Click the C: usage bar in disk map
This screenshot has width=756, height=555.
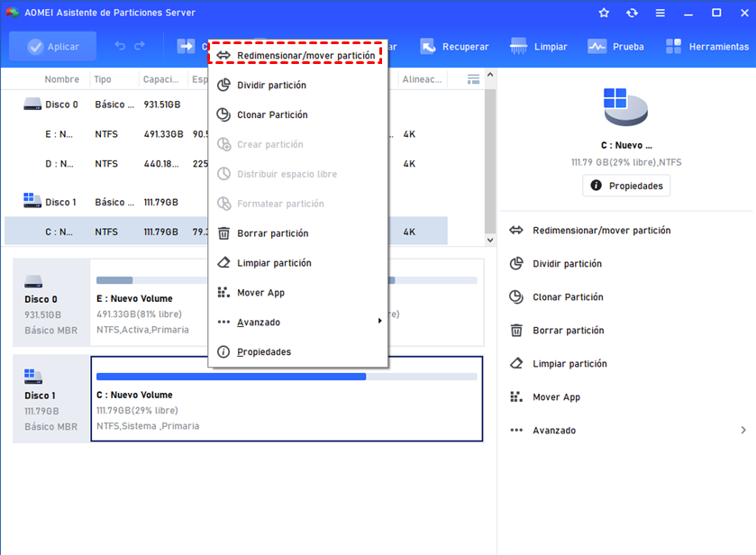(287, 377)
